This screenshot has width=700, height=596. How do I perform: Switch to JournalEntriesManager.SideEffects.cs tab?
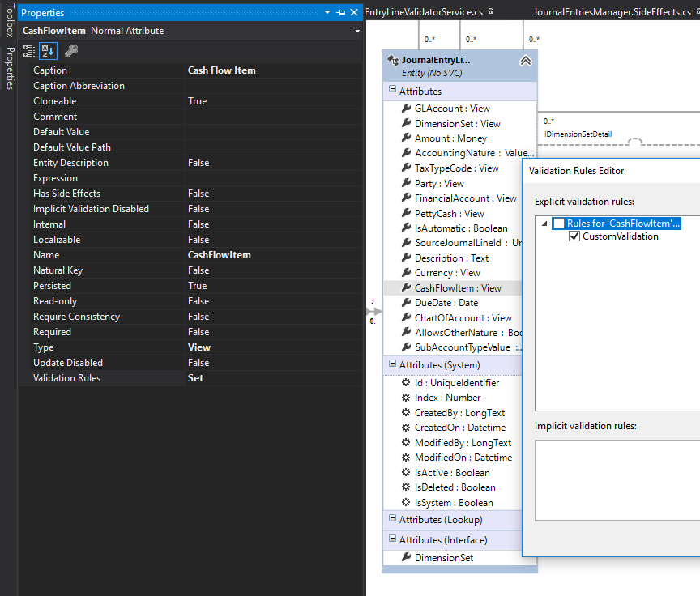tap(612, 12)
